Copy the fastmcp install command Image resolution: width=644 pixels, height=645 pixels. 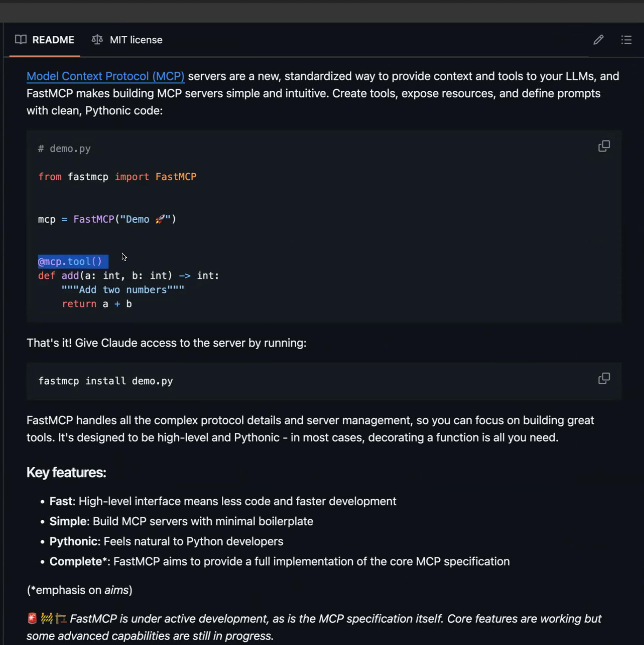point(604,379)
